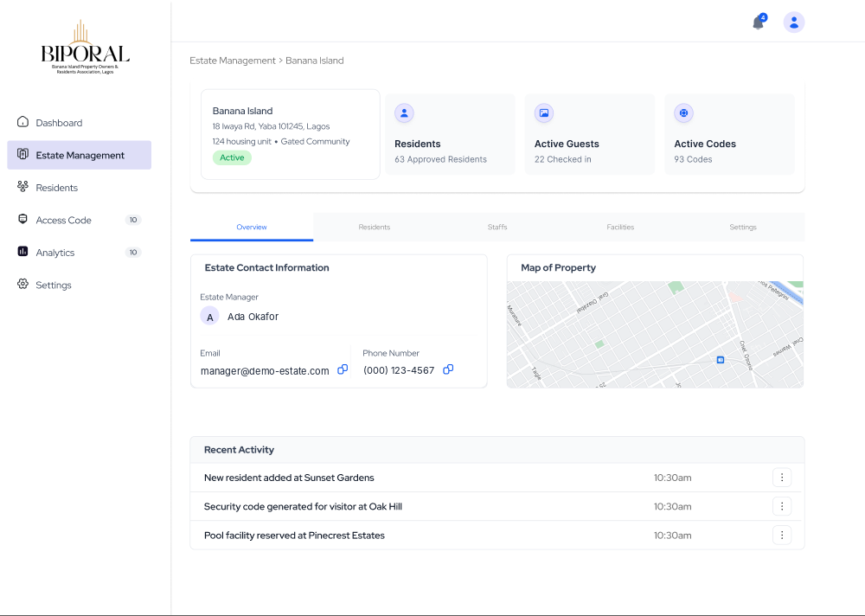Click the Active Codes card icon

[683, 113]
